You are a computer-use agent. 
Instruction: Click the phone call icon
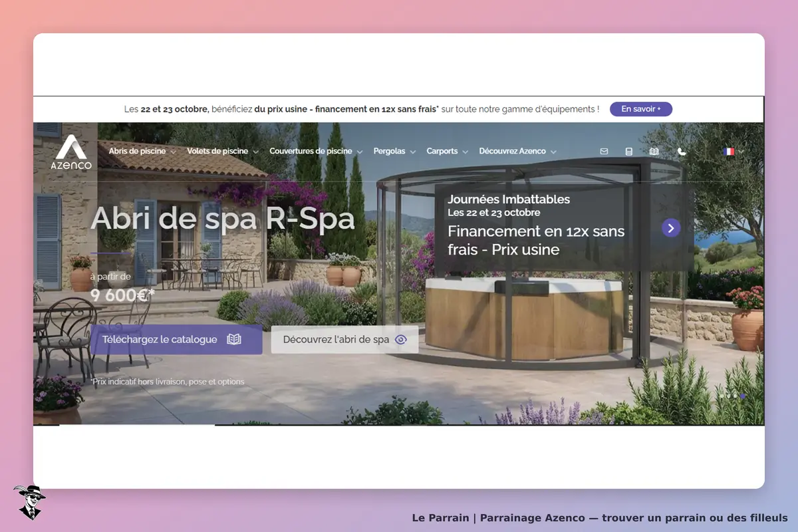(682, 152)
